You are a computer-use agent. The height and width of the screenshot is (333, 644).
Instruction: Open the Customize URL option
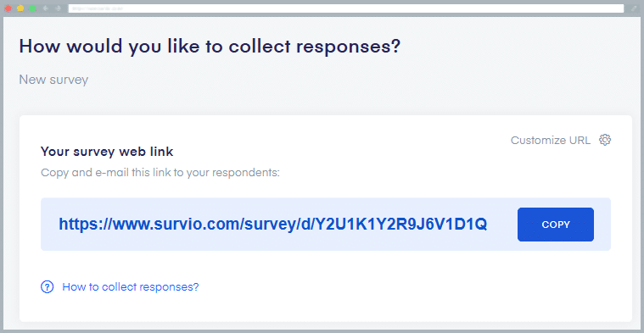551,141
